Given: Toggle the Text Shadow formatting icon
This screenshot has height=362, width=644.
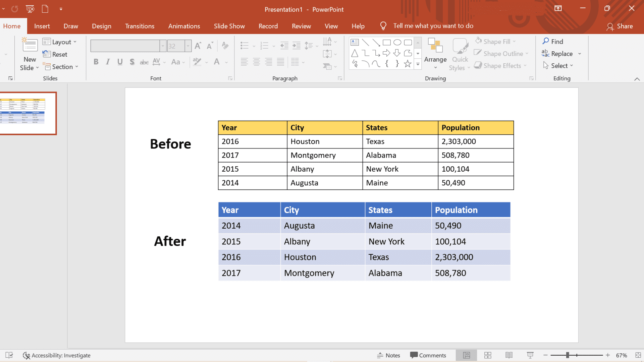Looking at the screenshot, I should 132,61.
